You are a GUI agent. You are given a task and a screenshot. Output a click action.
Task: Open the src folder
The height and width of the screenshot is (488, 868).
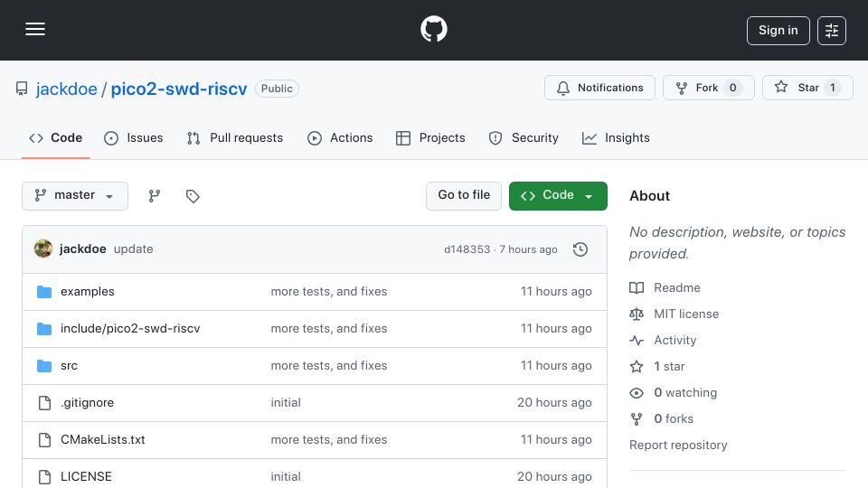(x=70, y=366)
